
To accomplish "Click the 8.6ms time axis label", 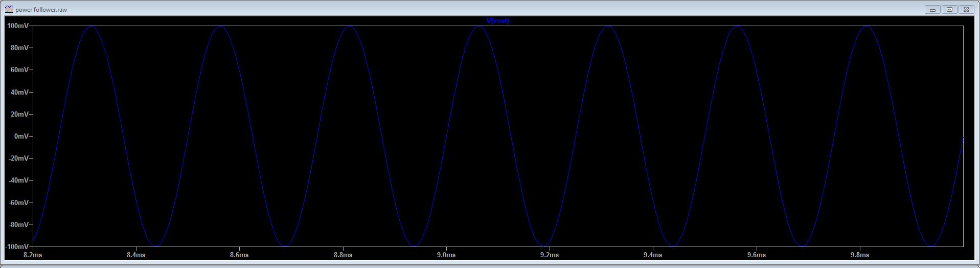I will tap(239, 255).
